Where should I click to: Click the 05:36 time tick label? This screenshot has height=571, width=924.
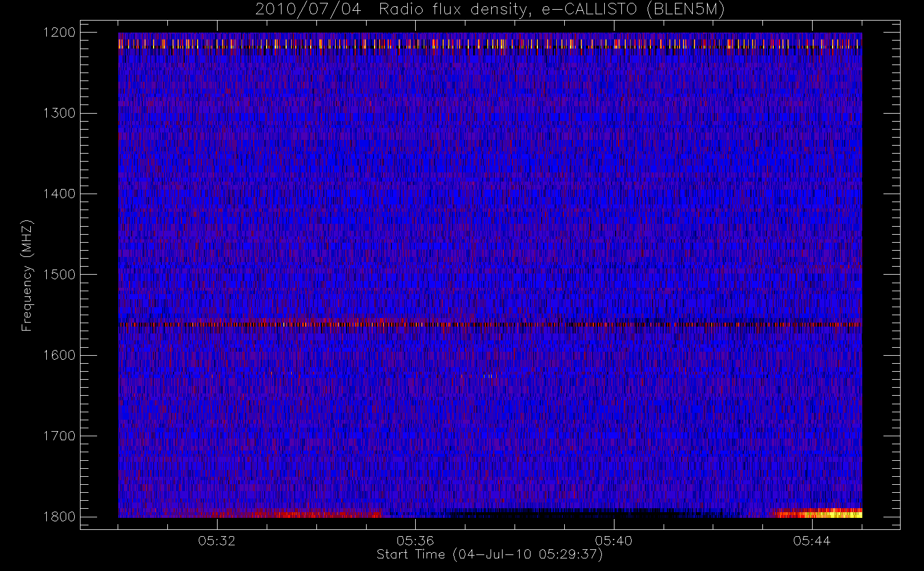click(x=415, y=541)
